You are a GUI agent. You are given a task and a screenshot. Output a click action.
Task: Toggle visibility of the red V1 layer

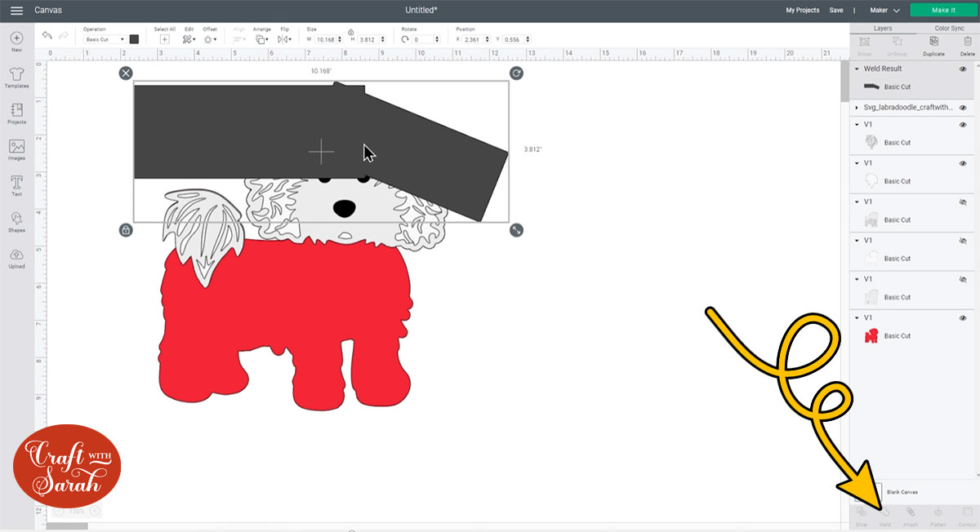coord(963,317)
